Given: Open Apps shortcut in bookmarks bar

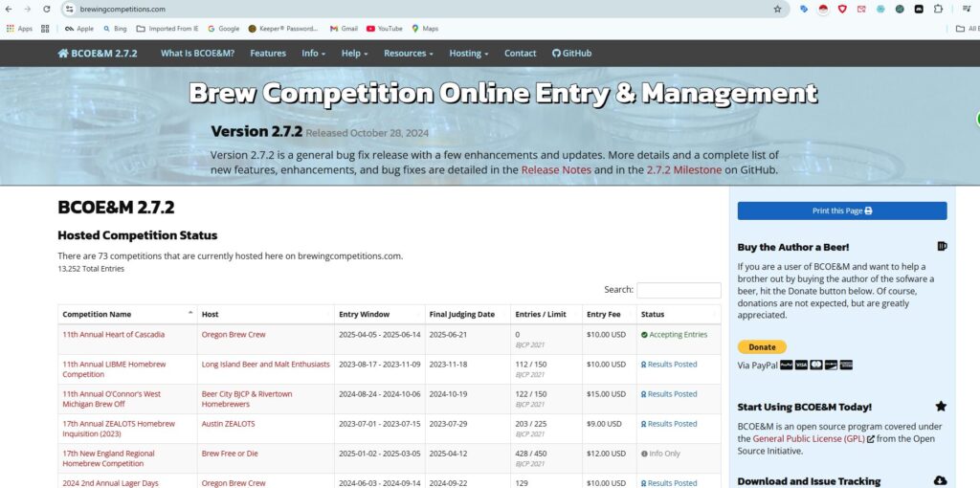Looking at the screenshot, I should (x=19, y=29).
